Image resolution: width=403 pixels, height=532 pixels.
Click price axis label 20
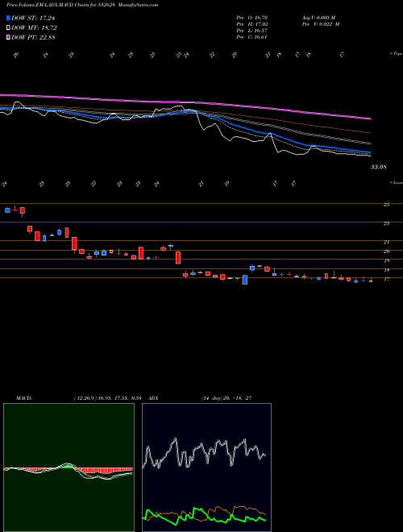tap(386, 251)
